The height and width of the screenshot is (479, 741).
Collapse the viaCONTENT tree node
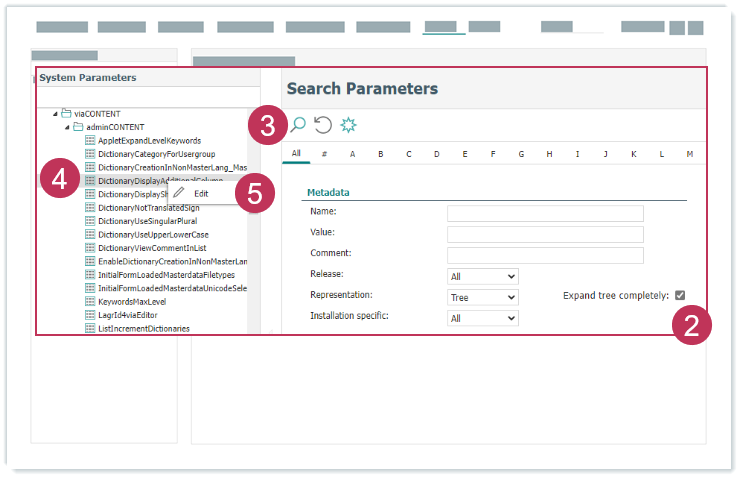point(56,114)
